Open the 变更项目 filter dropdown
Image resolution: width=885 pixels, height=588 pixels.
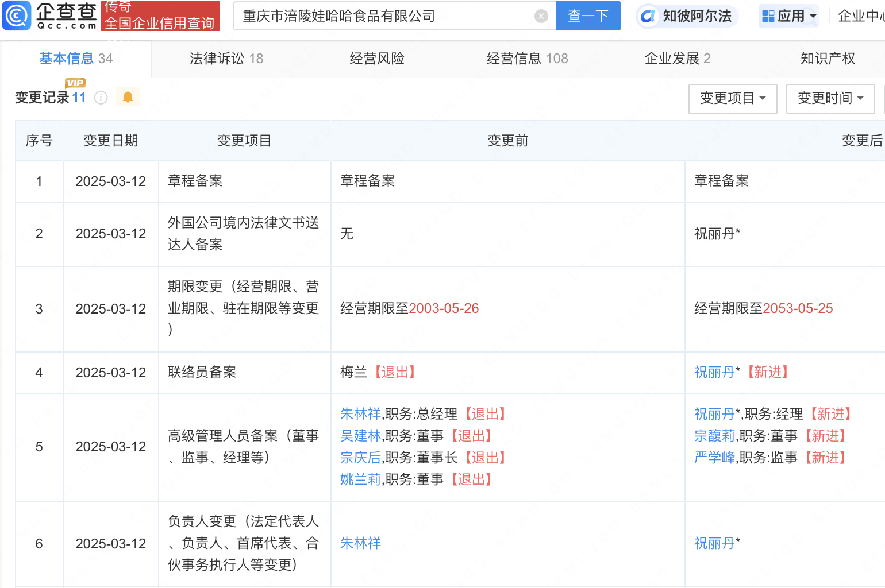click(x=732, y=99)
